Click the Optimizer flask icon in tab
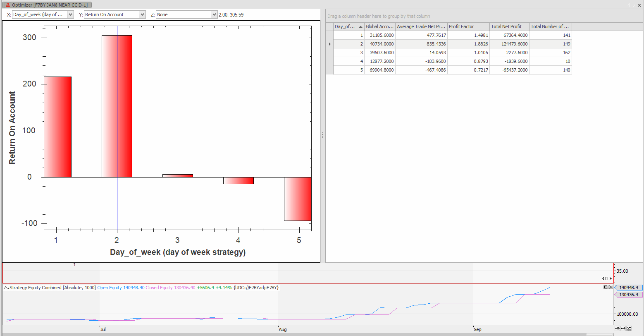The width and height of the screenshot is (644, 336). 7,5
